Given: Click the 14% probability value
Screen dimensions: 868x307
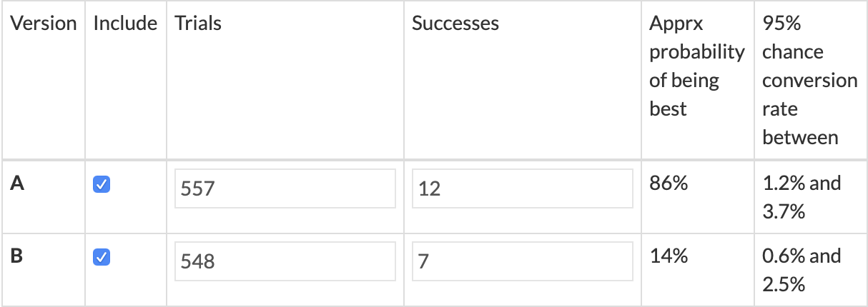Looking at the screenshot, I should pos(669,256).
